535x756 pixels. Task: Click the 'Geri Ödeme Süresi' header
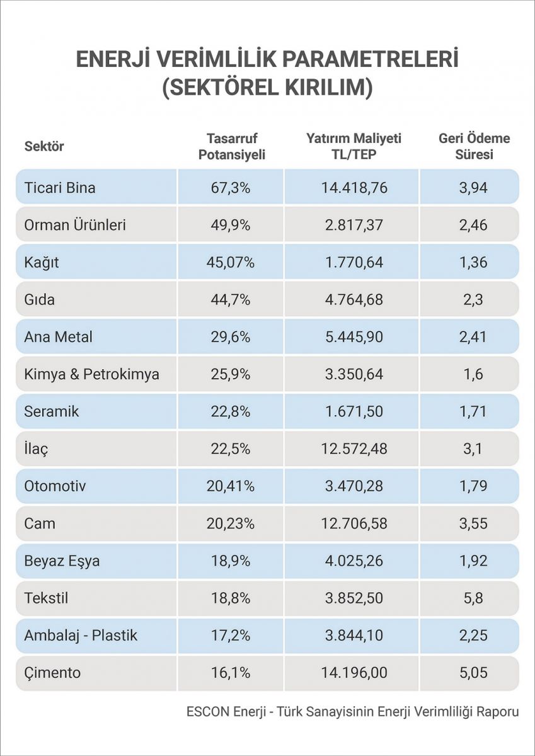point(474,147)
